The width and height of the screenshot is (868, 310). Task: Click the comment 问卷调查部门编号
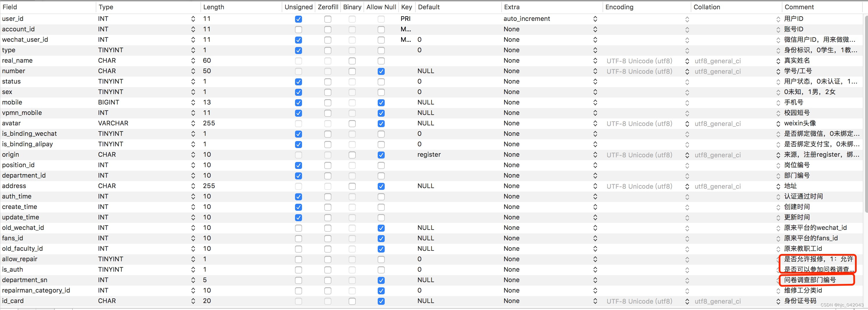[810, 280]
